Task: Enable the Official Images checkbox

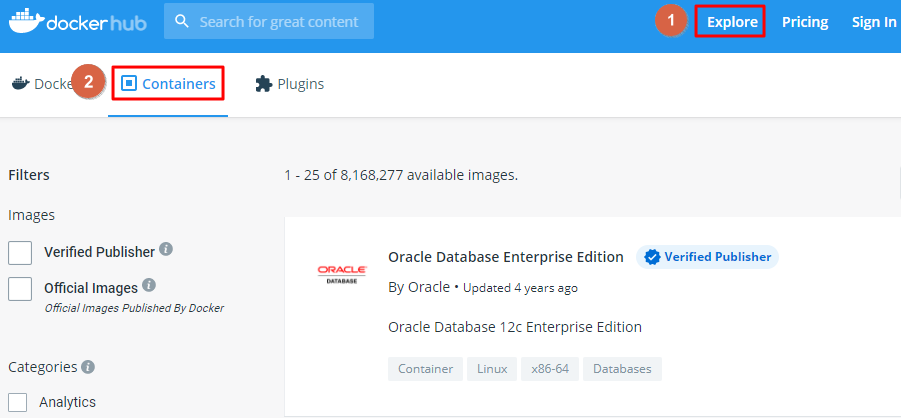Action: 20,289
